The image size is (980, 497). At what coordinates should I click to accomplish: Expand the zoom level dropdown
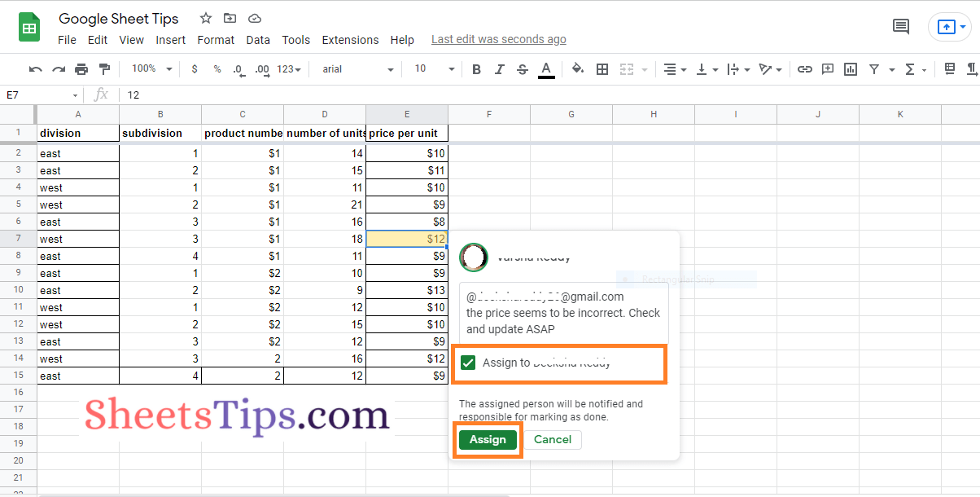(x=151, y=68)
